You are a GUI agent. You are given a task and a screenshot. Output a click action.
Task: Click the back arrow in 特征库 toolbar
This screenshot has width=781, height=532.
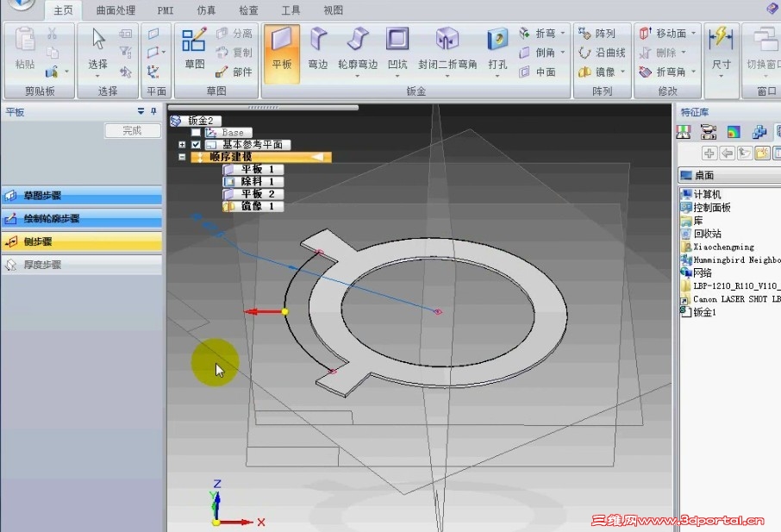(x=727, y=153)
